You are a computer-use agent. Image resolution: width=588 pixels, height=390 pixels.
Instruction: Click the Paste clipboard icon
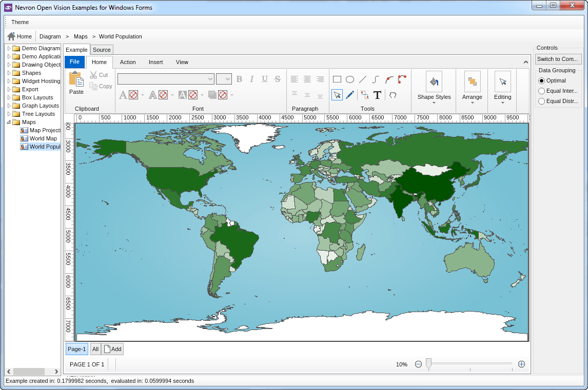(76, 80)
